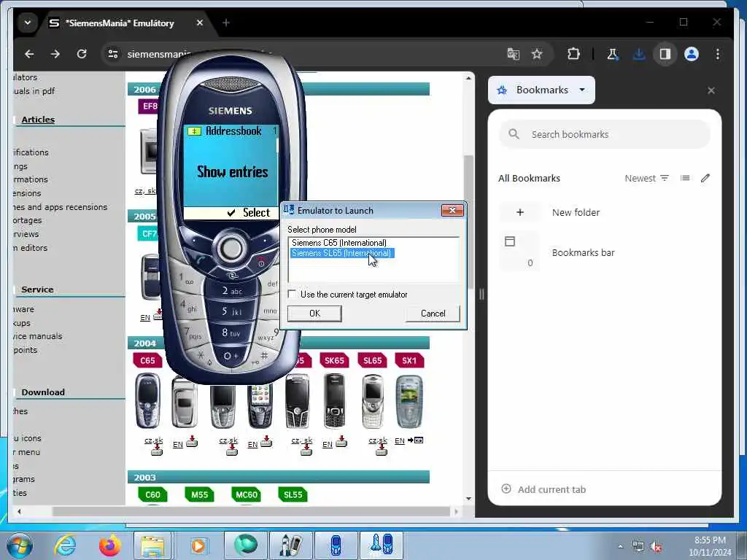The width and height of the screenshot is (747, 560).
Task: Open the Chrome Labs flask icon
Action: (x=613, y=54)
